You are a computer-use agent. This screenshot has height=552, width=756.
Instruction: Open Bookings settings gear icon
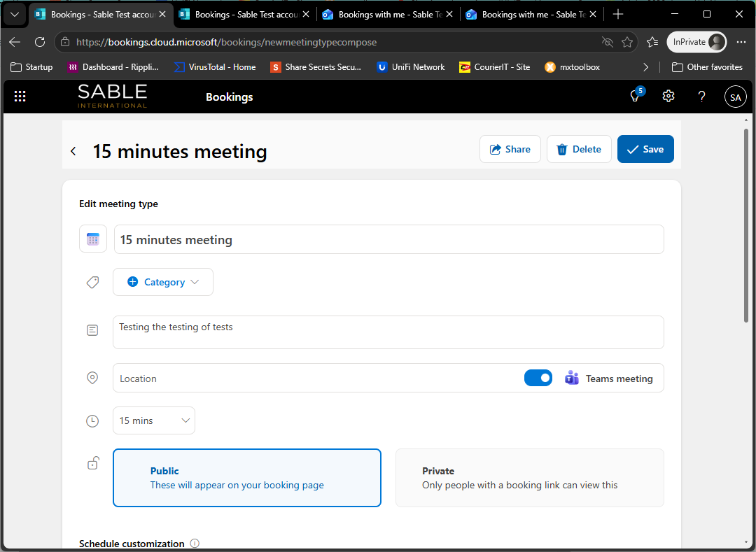point(668,97)
